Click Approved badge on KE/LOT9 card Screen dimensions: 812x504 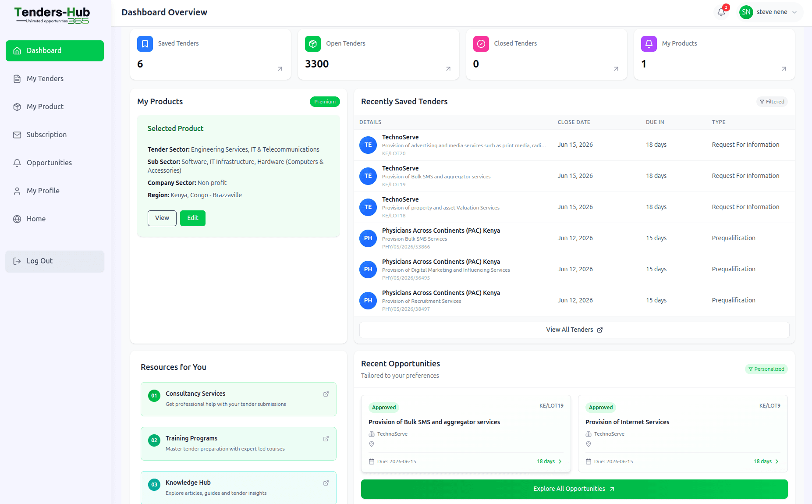pyautogui.click(x=601, y=408)
